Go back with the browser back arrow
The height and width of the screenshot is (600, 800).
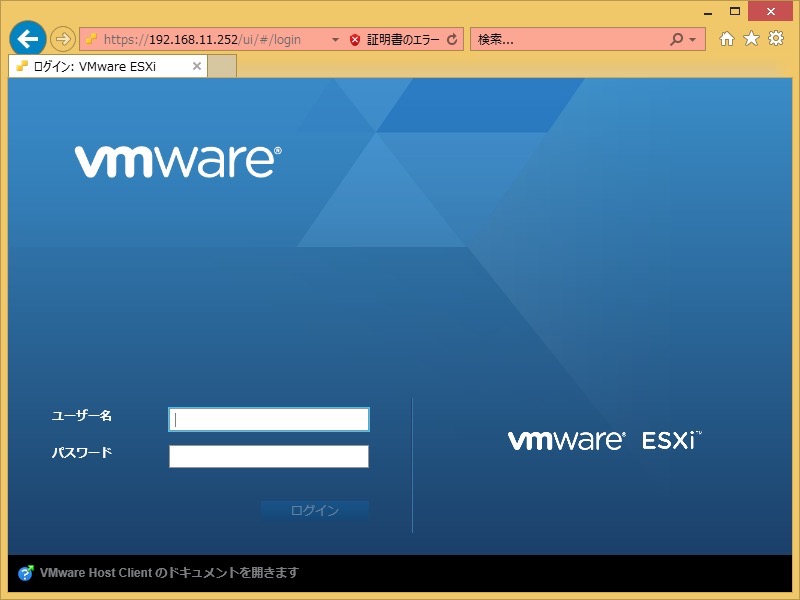coord(28,38)
